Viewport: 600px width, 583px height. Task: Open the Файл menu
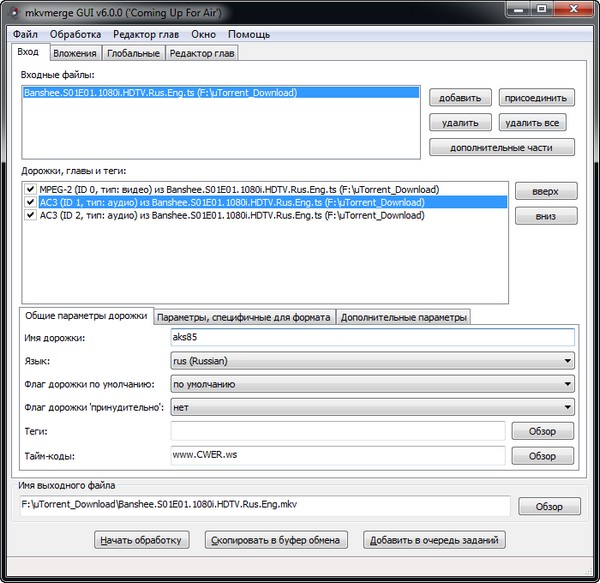coord(26,34)
